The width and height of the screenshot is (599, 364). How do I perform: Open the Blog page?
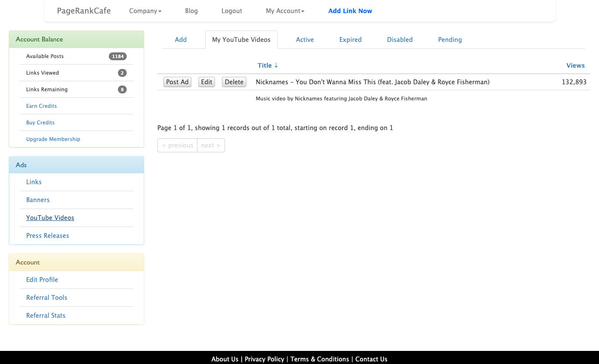tap(191, 11)
